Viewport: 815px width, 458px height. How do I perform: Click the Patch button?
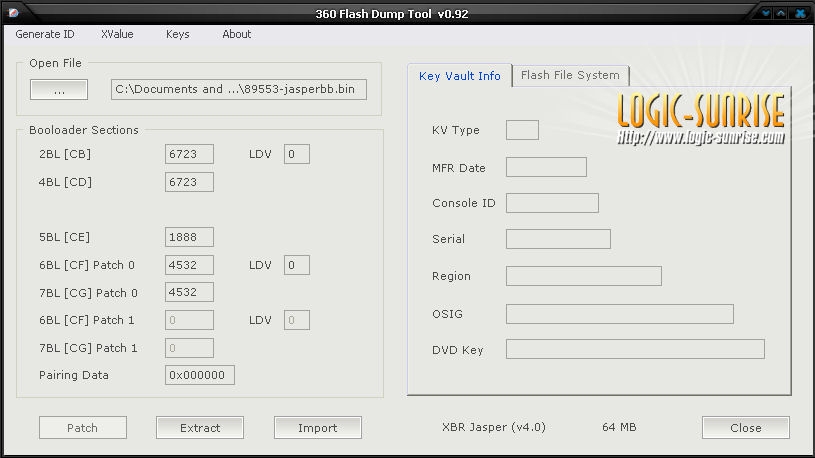click(83, 427)
